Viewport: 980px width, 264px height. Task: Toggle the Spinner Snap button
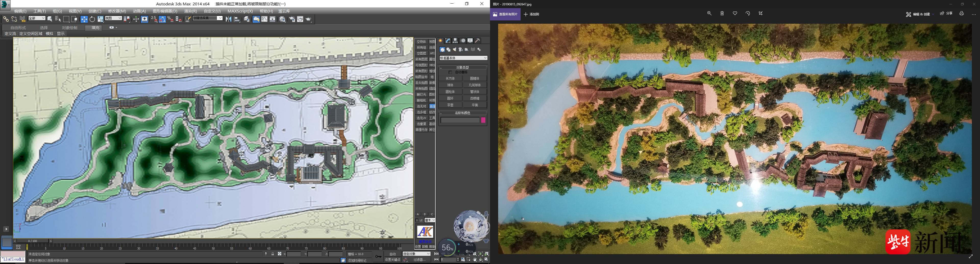tap(179, 19)
